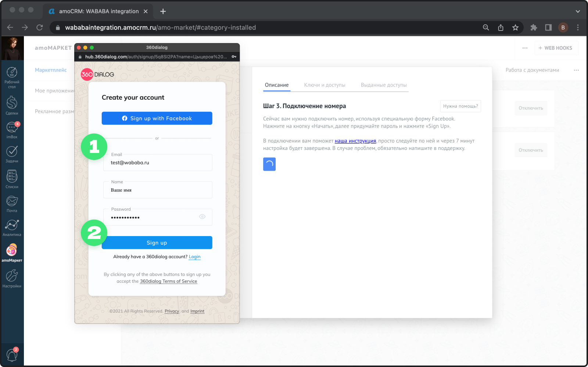Click the browser zoom magnifier icon

coord(486,28)
